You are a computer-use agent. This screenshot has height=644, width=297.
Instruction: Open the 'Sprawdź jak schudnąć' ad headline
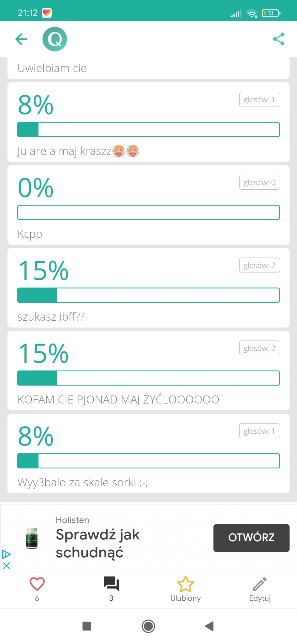(98, 543)
